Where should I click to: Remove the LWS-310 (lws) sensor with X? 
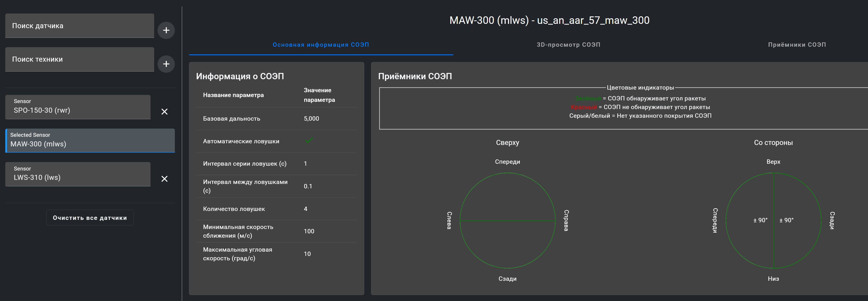(x=164, y=179)
